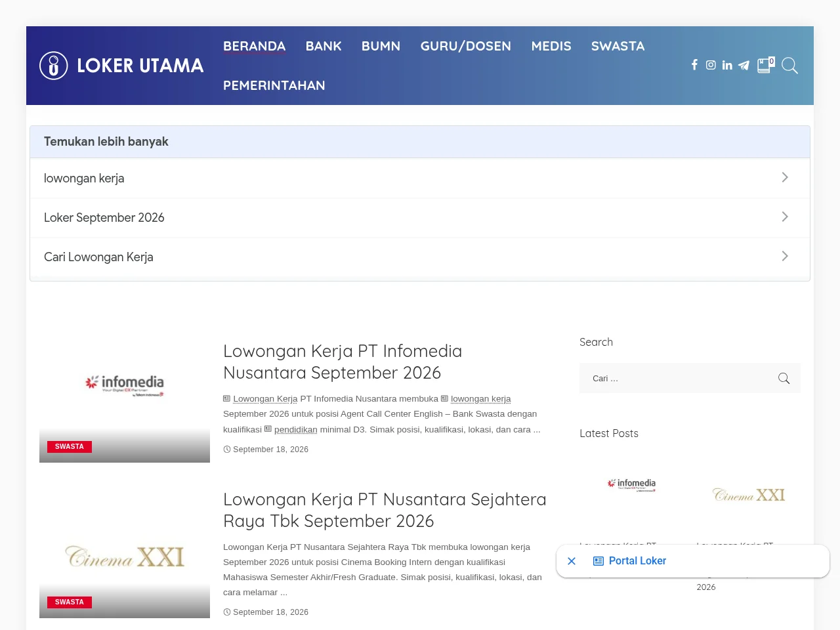Open the reading list bookmark icon

point(766,65)
